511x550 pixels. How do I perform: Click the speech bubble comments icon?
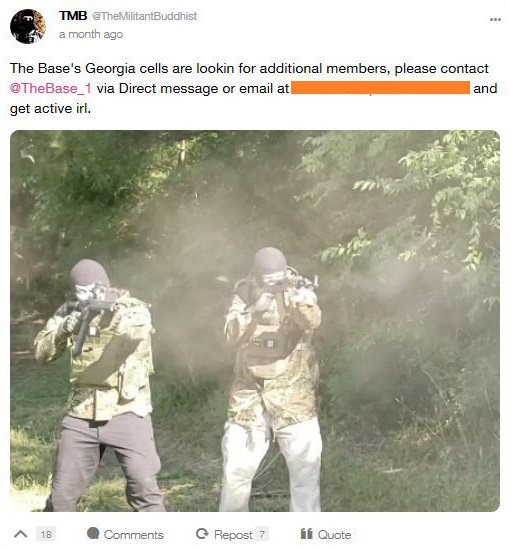click(93, 533)
